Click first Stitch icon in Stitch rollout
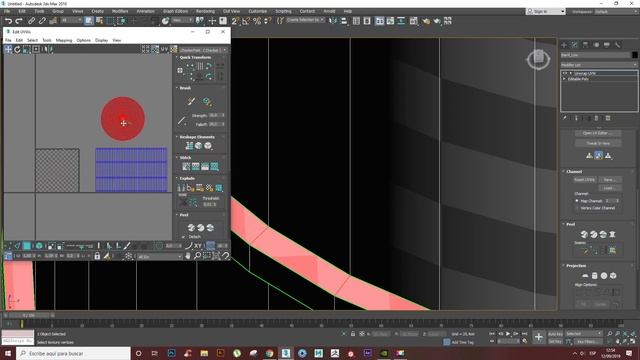Screen dimensions: 640x360 pos(186,166)
